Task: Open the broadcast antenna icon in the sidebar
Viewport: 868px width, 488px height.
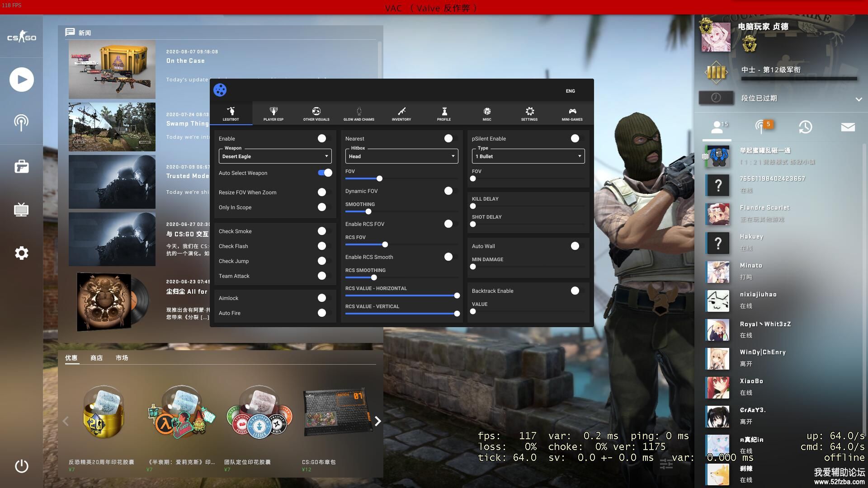Action: [21, 122]
